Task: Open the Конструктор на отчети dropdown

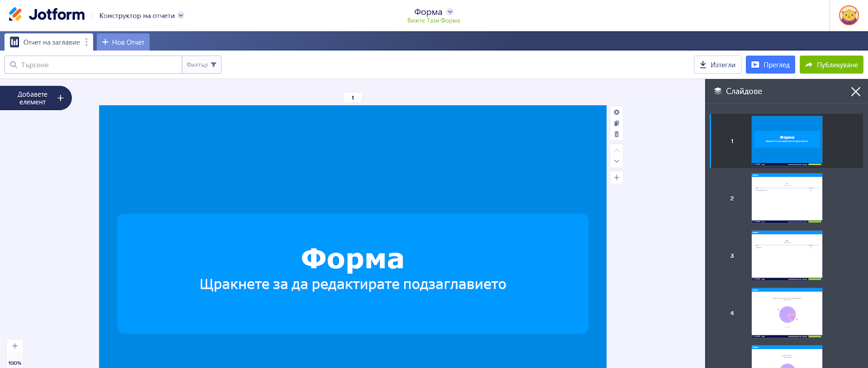Action: pyautogui.click(x=142, y=16)
